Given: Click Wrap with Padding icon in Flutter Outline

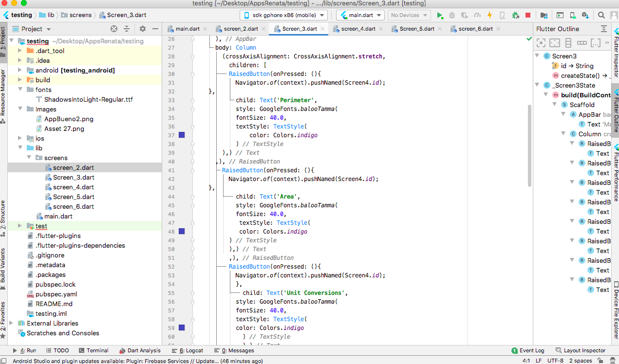Looking at the screenshot, I should coord(555,43).
